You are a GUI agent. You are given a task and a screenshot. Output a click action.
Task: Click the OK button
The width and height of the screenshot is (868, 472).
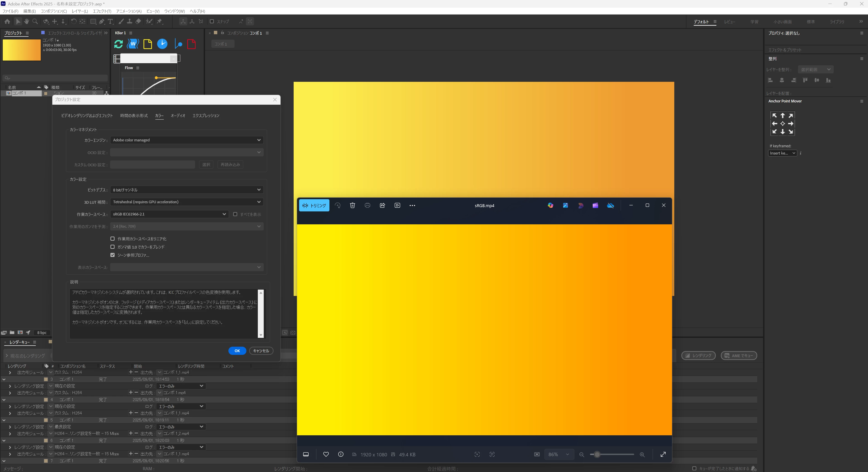pyautogui.click(x=237, y=351)
